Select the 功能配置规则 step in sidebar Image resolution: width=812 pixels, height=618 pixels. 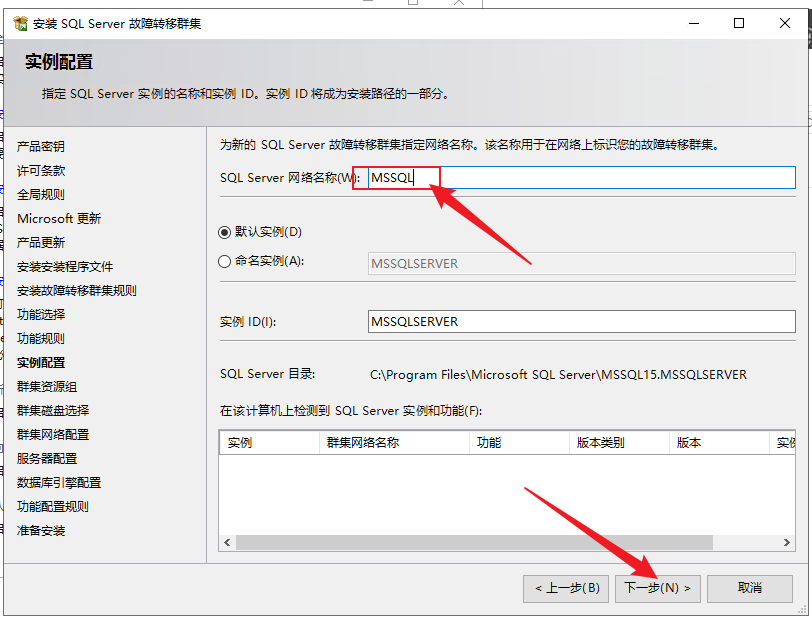(x=53, y=507)
